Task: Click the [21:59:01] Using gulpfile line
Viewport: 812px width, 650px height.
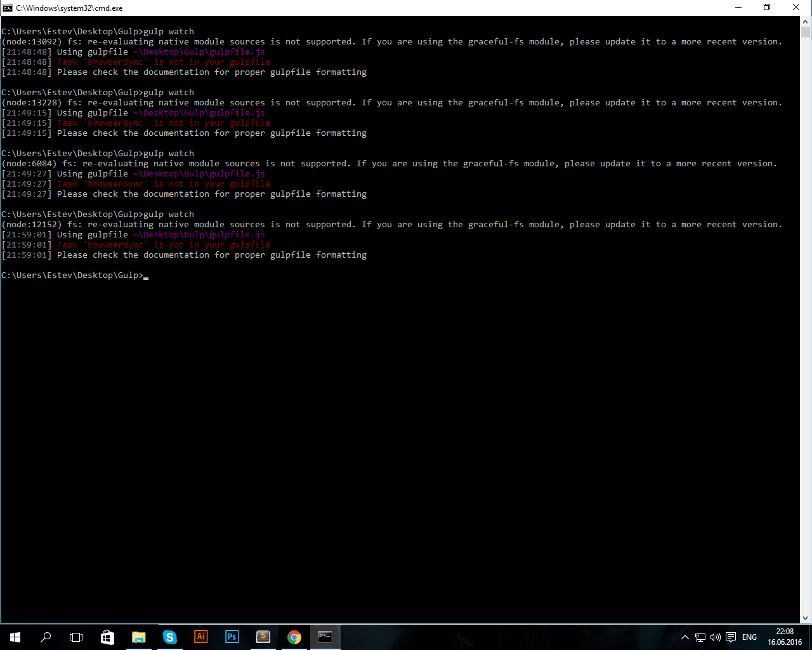Action: [133, 235]
